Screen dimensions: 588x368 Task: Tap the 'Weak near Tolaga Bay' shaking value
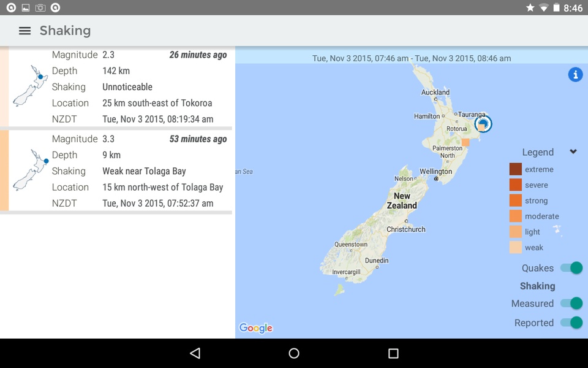(x=144, y=171)
